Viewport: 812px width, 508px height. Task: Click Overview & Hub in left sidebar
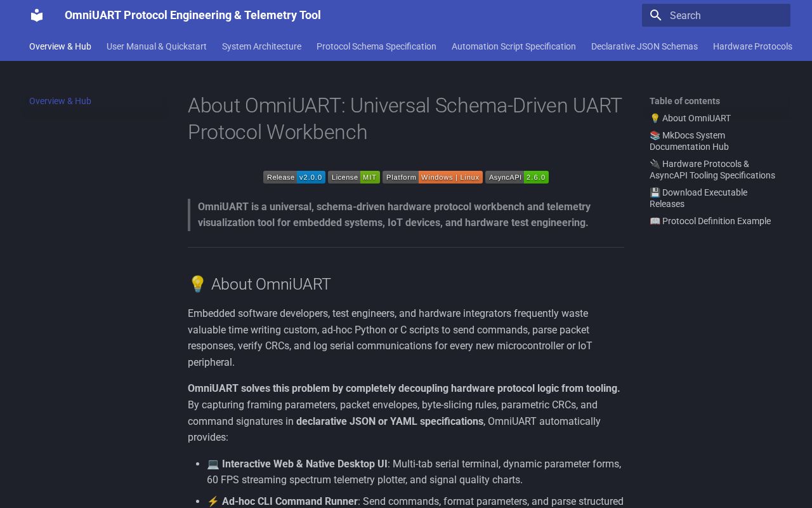click(x=60, y=101)
